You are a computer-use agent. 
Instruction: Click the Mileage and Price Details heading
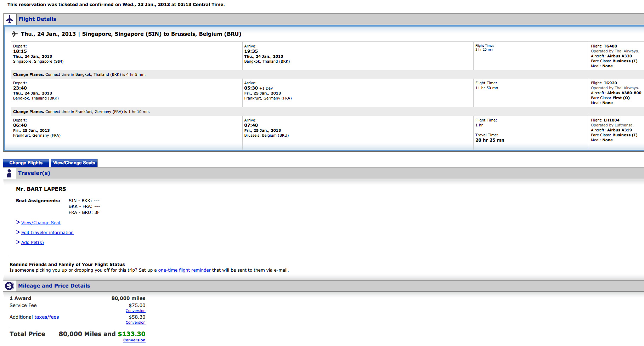[x=54, y=286]
